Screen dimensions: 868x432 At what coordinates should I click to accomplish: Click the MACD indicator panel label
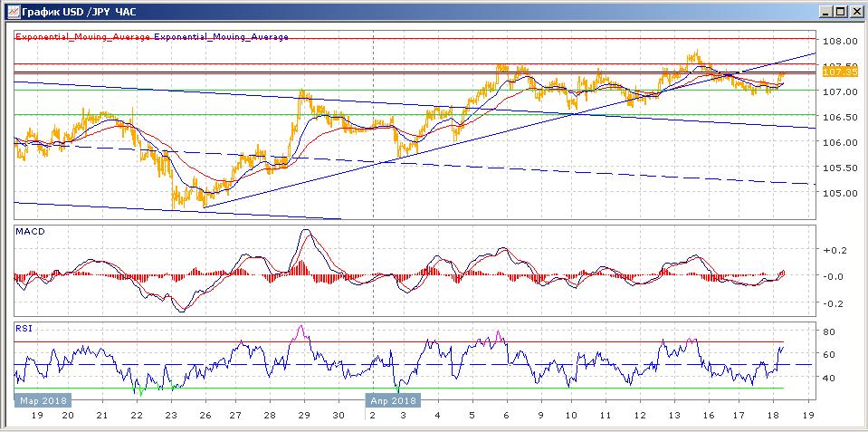click(30, 232)
